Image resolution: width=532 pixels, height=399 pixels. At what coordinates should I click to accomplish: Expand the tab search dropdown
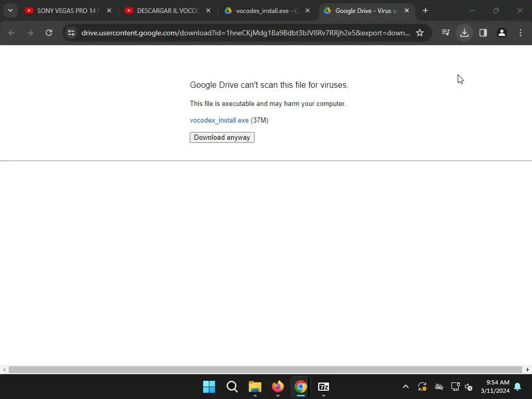point(10,11)
